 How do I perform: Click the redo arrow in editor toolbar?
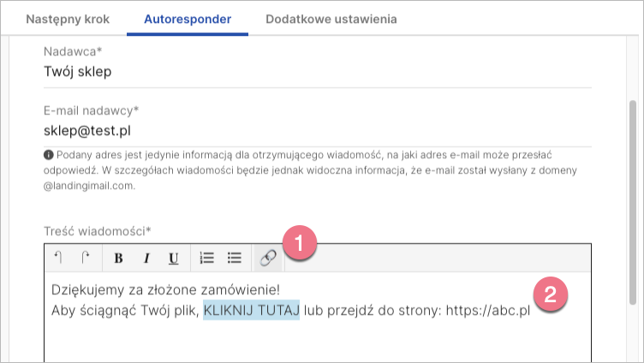[x=85, y=257]
